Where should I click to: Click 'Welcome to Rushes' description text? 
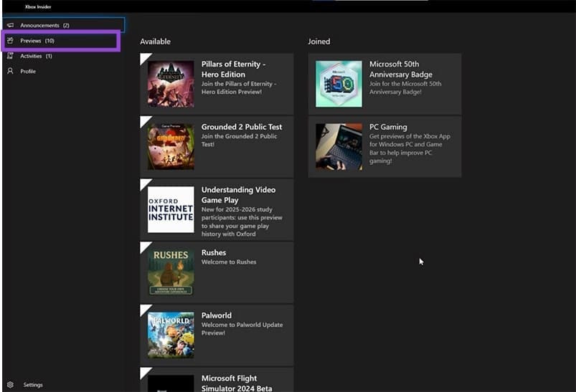coord(229,262)
